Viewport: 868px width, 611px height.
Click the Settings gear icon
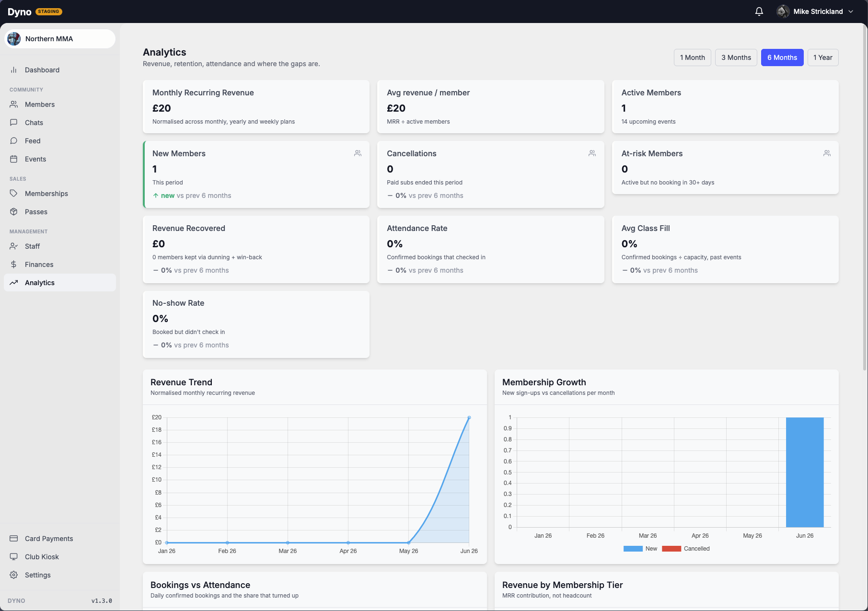coord(14,575)
